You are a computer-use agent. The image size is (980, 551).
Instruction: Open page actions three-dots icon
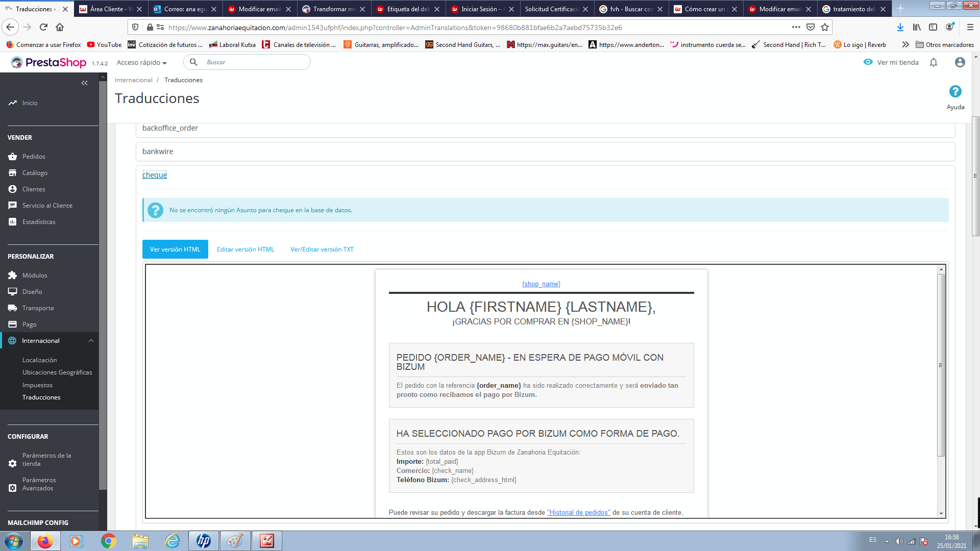[796, 27]
